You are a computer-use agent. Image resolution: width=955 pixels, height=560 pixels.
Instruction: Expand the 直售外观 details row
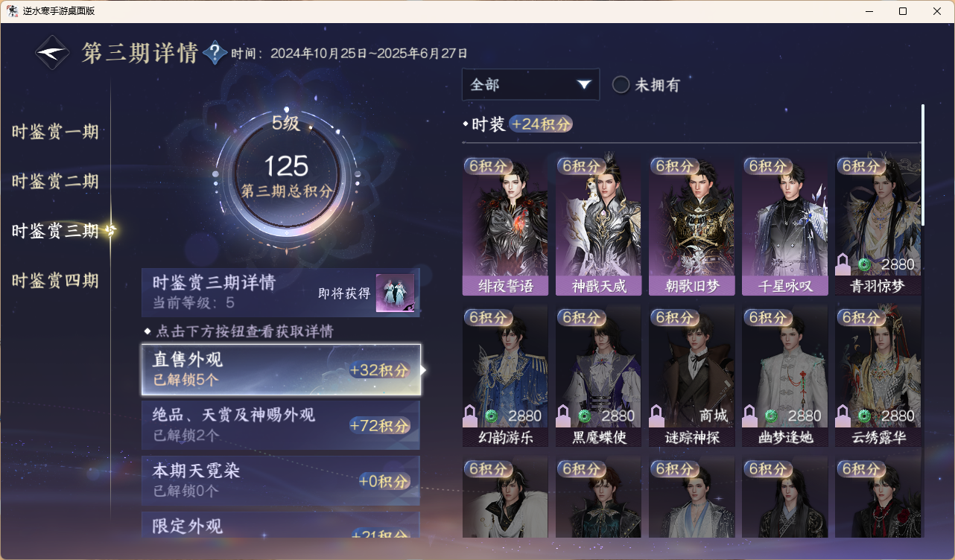(282, 369)
